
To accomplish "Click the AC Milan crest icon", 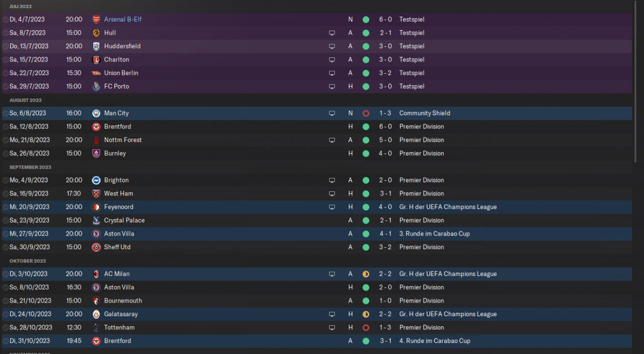I will click(96, 274).
